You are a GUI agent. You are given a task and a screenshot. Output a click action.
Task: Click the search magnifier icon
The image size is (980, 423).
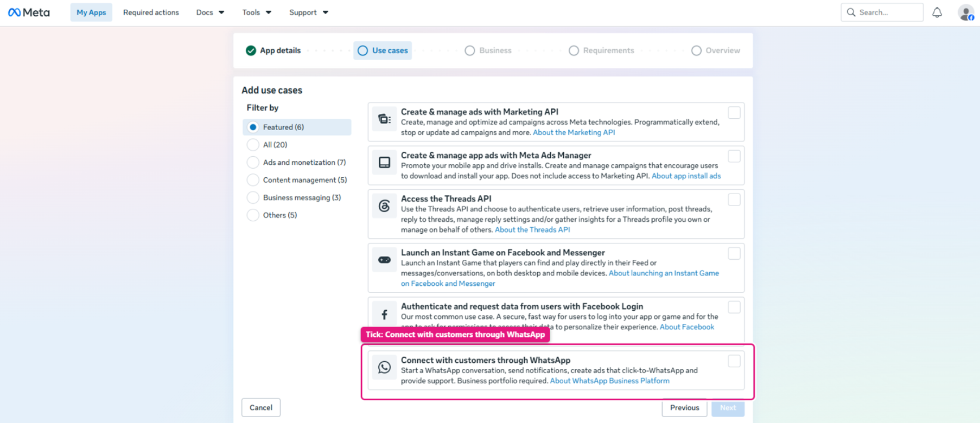point(851,12)
